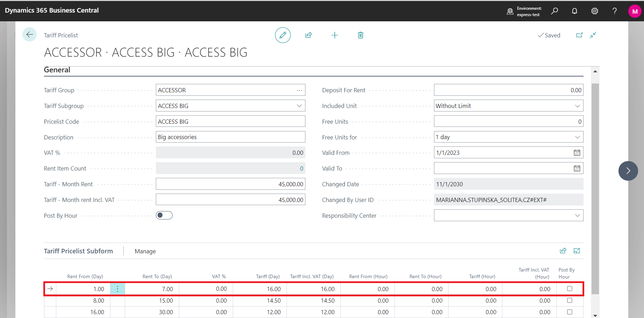Expand the Included Unit dropdown

tap(578, 106)
